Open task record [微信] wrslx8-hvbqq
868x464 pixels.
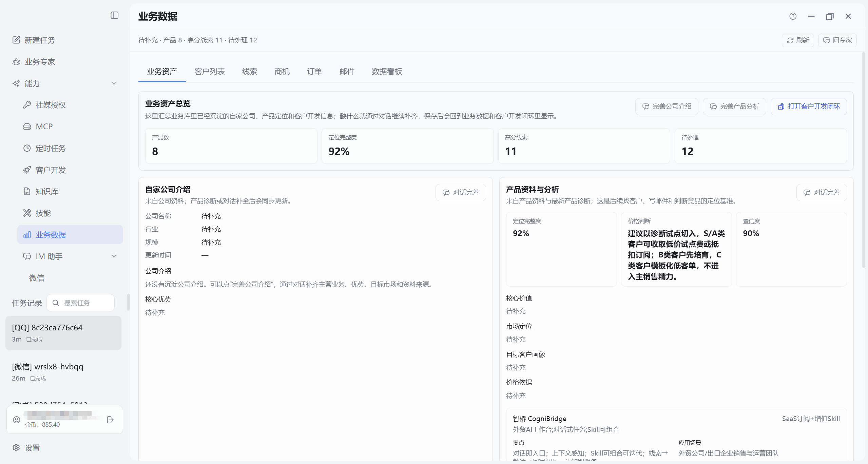click(x=63, y=372)
